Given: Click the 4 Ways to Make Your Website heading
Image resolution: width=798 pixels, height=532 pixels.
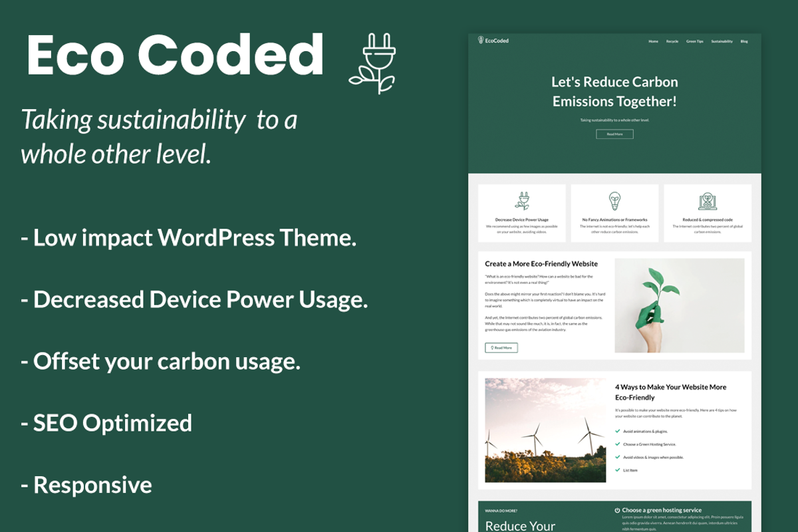Looking at the screenshot, I should click(x=670, y=392).
